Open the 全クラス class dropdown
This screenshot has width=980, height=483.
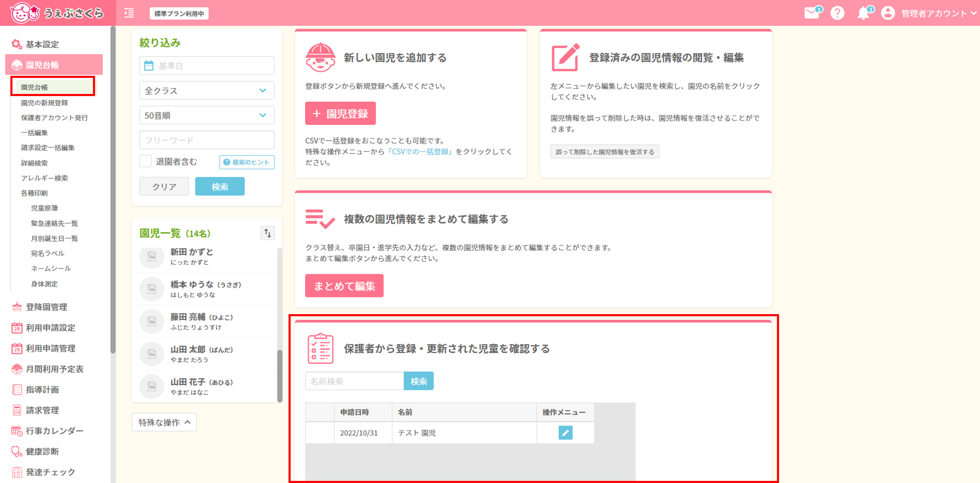click(207, 91)
